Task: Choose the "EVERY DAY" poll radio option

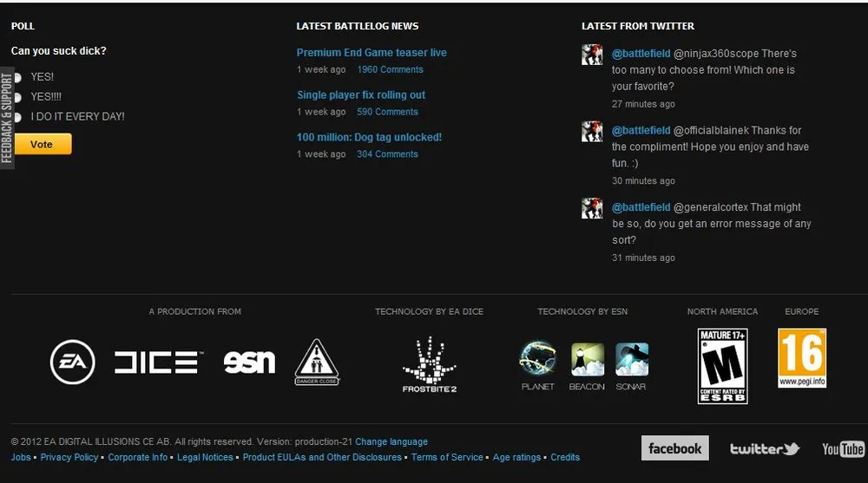Action: pyautogui.click(x=17, y=117)
